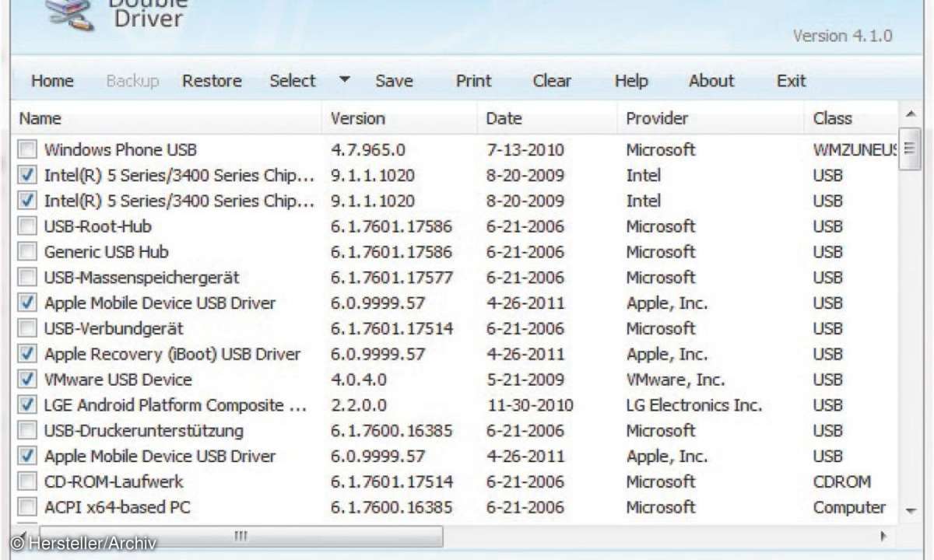Viewport: 934px width, 560px height.
Task: Sort by the Provider column header
Action: pos(711,118)
